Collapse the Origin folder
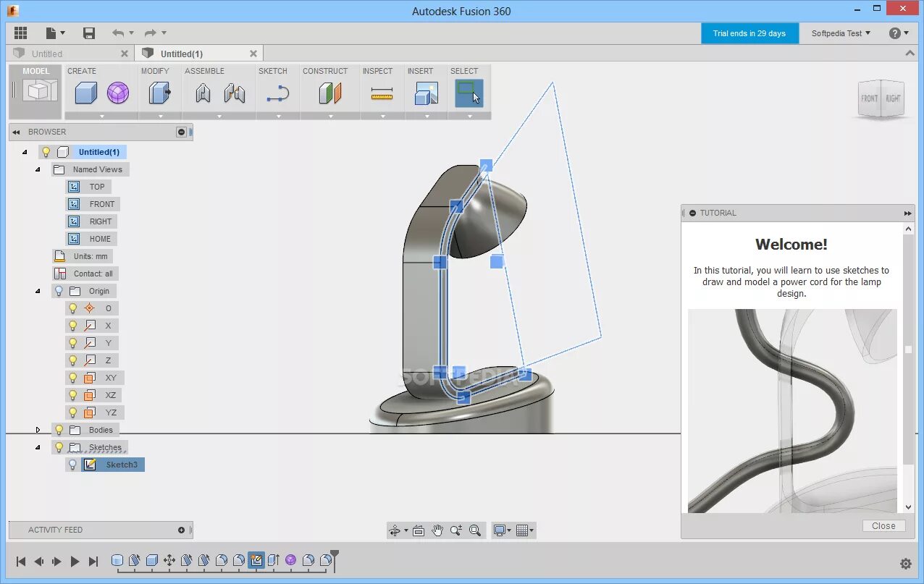 (38, 291)
